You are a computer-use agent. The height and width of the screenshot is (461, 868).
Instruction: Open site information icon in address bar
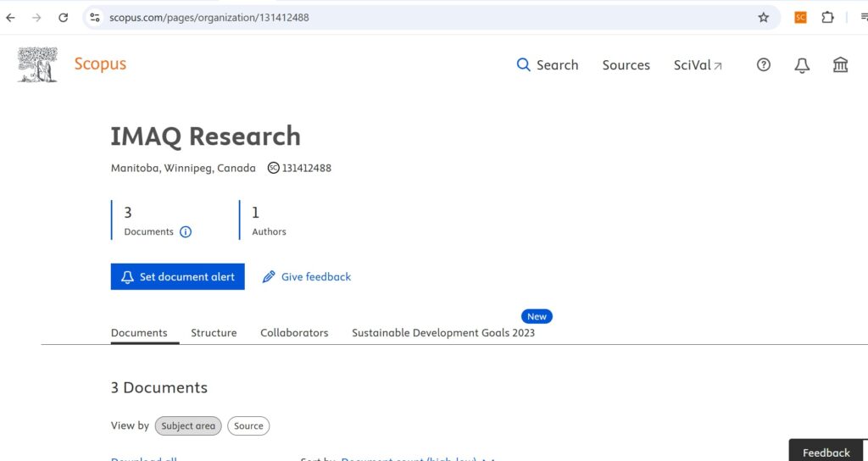95,18
